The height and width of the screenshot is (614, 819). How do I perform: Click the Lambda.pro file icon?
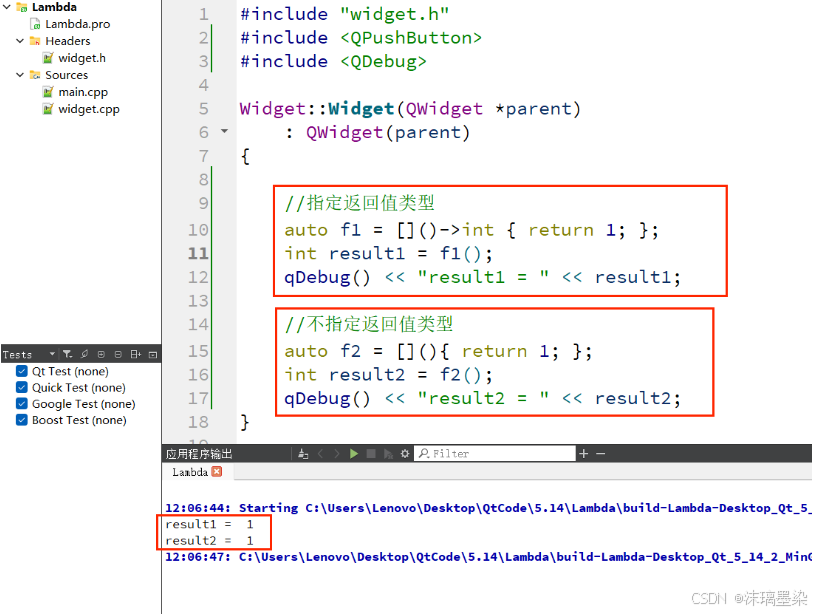tap(35, 24)
